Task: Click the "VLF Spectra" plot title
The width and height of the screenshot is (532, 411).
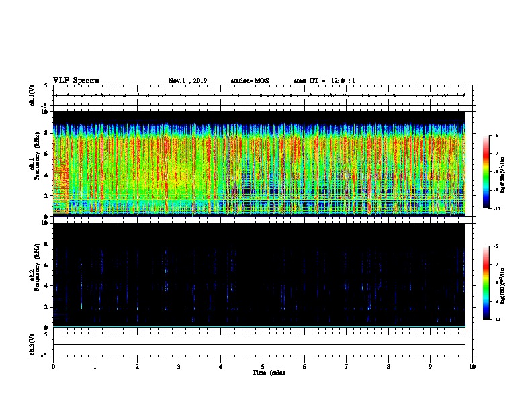Action: pos(76,81)
